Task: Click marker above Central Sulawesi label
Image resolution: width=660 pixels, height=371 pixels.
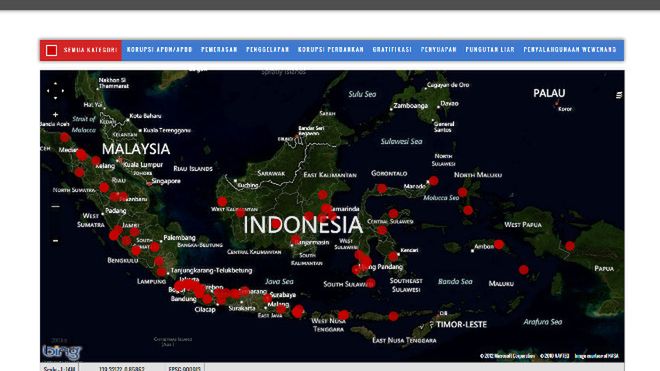Action: click(x=393, y=214)
